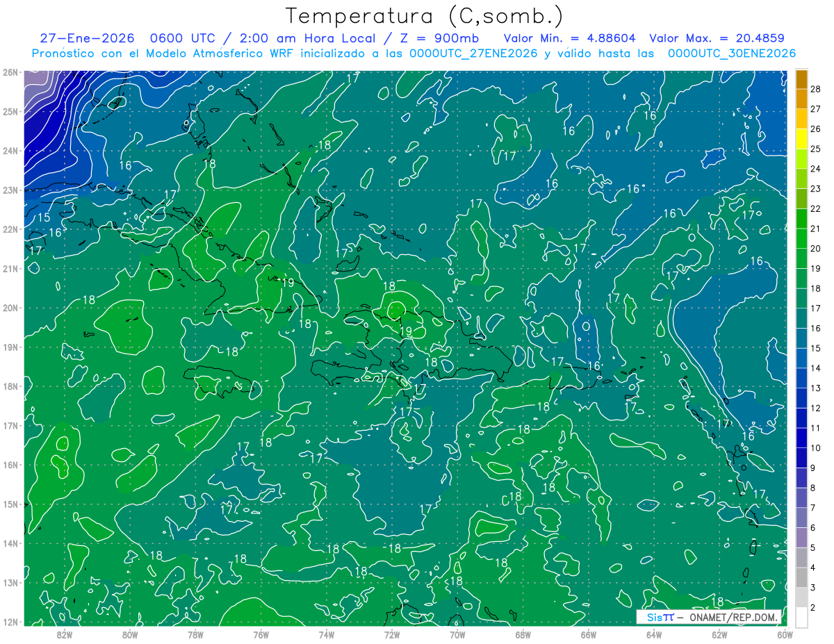Click the 18N latitude axis label
Screen dimensions: 834x644
pyautogui.click(x=10, y=386)
